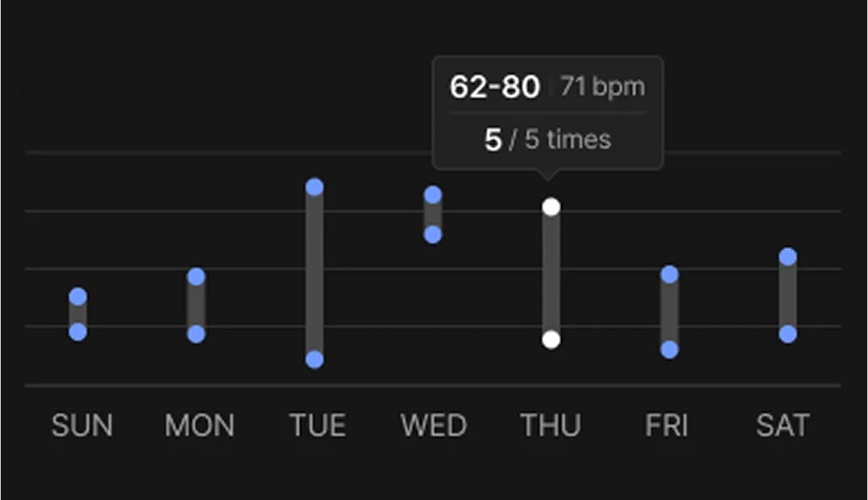
Task: Select Thursday's white maximum dot
Action: coord(551,207)
